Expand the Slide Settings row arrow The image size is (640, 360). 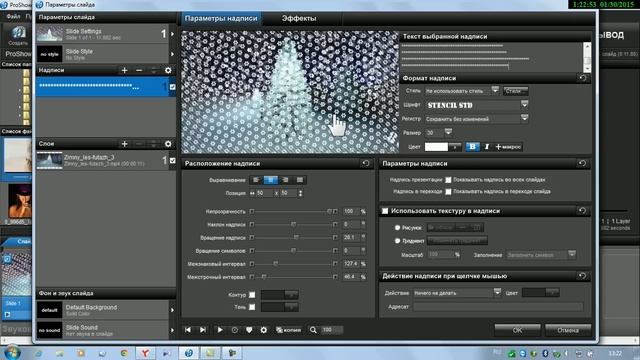pyautogui.click(x=172, y=34)
